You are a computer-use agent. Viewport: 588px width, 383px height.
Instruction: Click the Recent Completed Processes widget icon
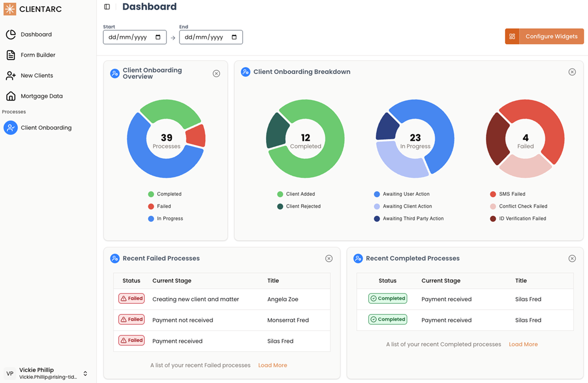coord(358,258)
